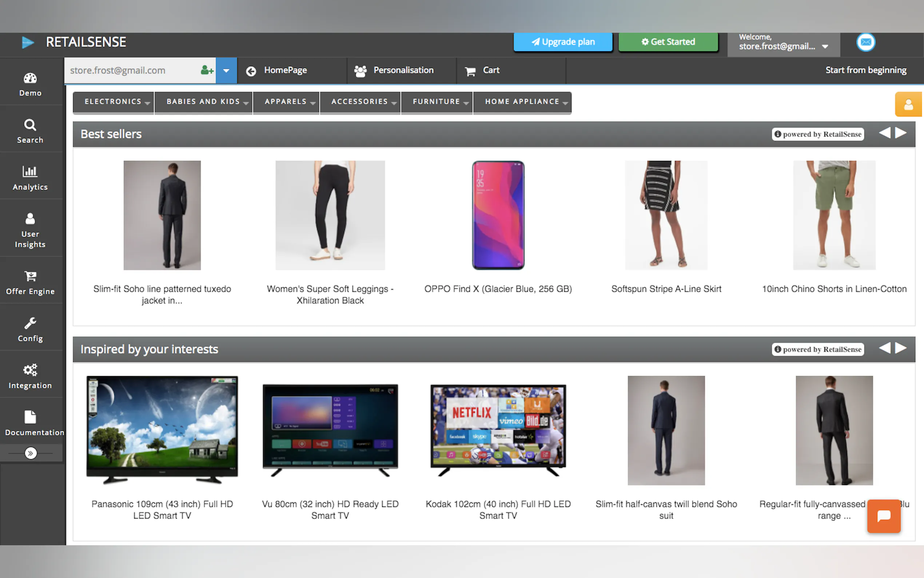Open Softspun Stripe A-Line Skirt image
924x578 pixels.
point(666,215)
